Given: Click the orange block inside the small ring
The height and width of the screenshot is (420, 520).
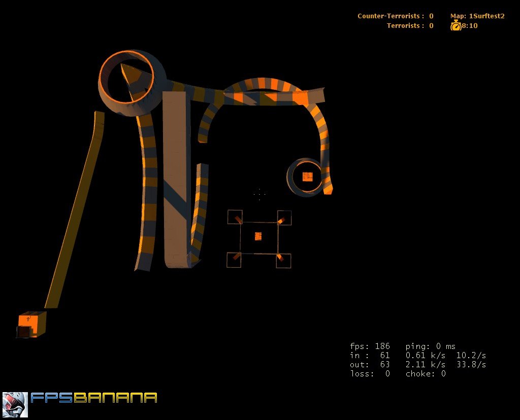Looking at the screenshot, I should pyautogui.click(x=307, y=177).
